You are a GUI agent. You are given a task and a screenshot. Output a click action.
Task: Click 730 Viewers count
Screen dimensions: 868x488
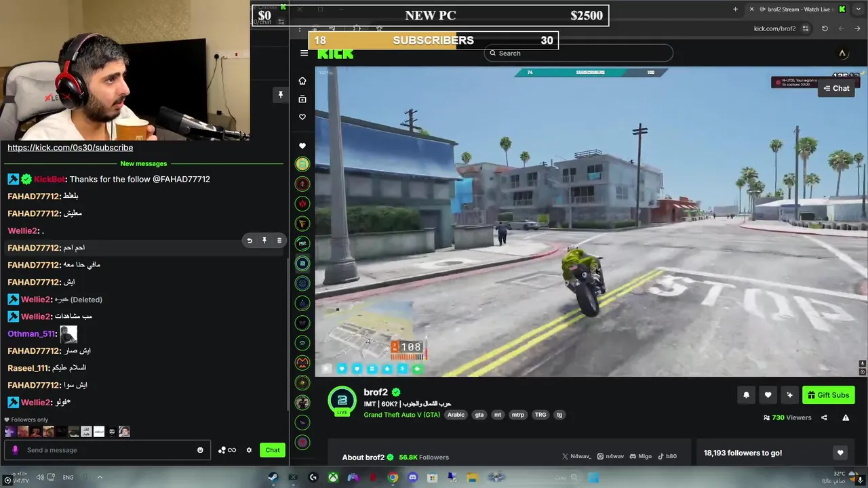[x=787, y=418]
